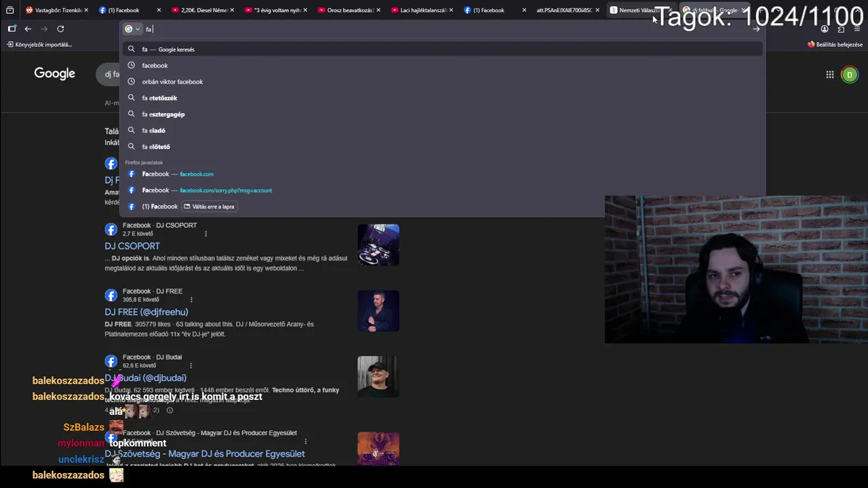This screenshot has height=488, width=868.
Task: Click the DJ CSOPORT result thumbnail image
Action: [378, 245]
